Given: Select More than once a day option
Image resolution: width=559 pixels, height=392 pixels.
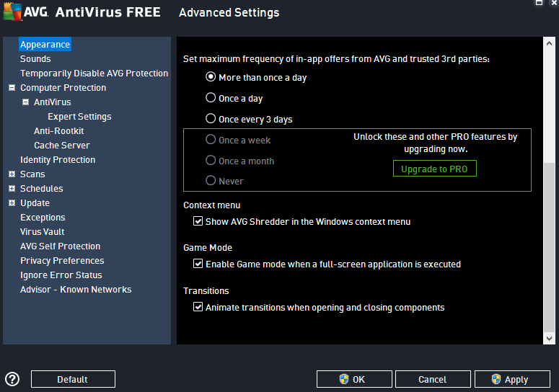Looking at the screenshot, I should [x=211, y=77].
